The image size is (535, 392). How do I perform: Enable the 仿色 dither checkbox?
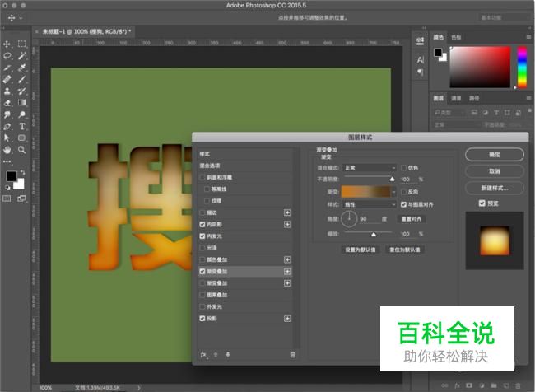pos(403,168)
